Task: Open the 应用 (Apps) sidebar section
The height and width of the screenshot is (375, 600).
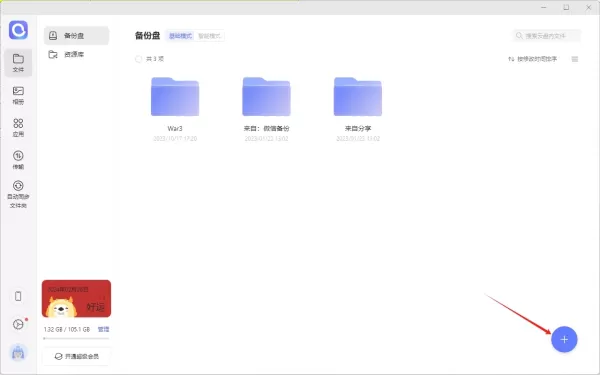Action: point(18,127)
